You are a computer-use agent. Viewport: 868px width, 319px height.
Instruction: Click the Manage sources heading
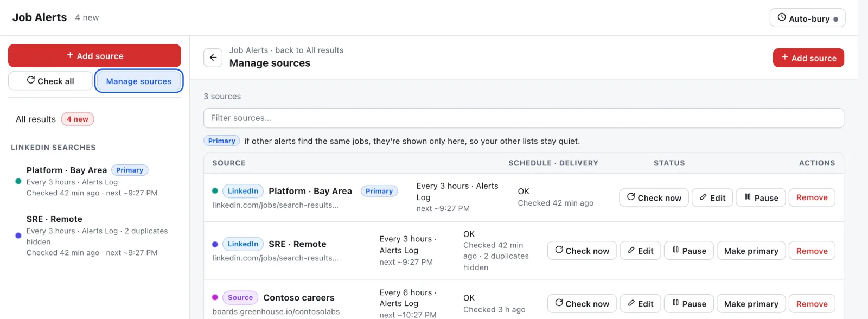pos(270,63)
